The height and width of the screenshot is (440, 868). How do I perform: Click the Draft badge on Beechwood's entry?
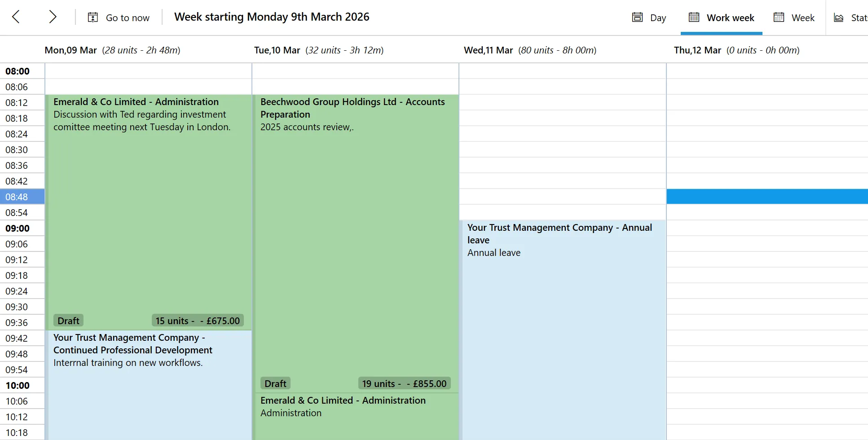(x=275, y=383)
